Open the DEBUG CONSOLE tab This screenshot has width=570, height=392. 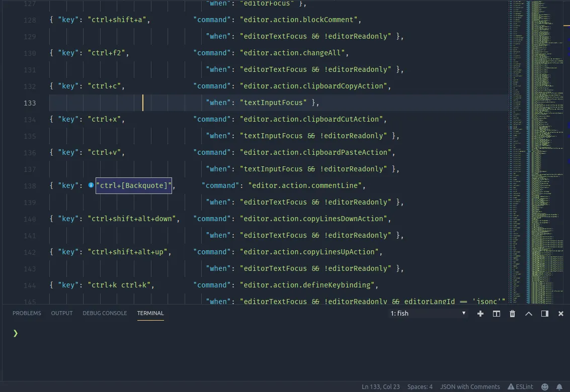click(105, 313)
